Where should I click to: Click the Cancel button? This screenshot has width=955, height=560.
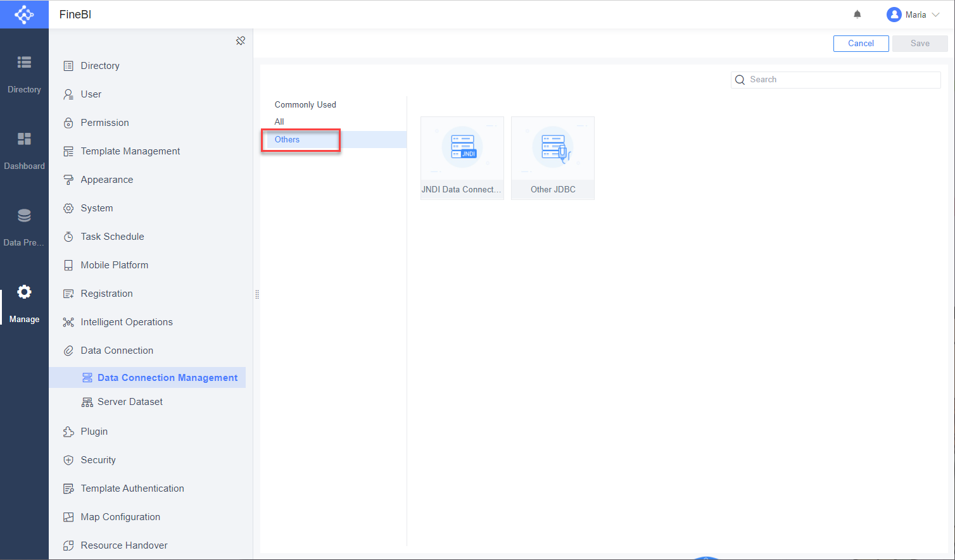pyautogui.click(x=861, y=43)
